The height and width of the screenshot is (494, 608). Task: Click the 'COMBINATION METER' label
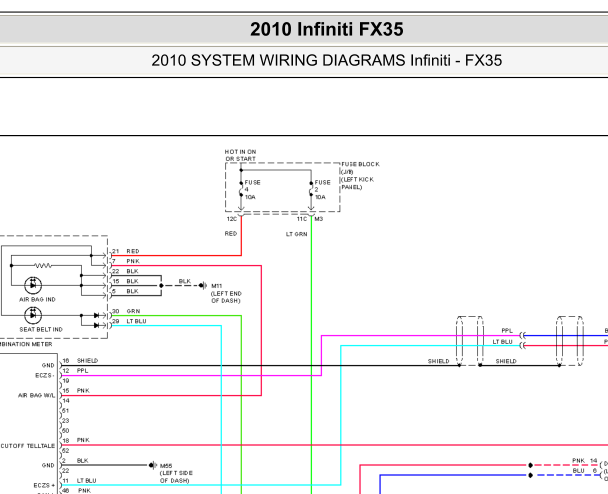click(x=26, y=344)
